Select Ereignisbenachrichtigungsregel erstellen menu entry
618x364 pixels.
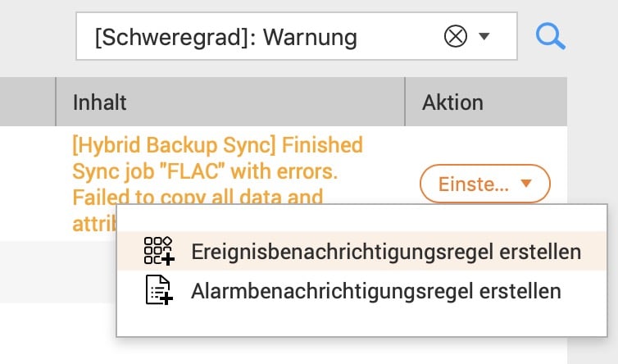(361, 251)
